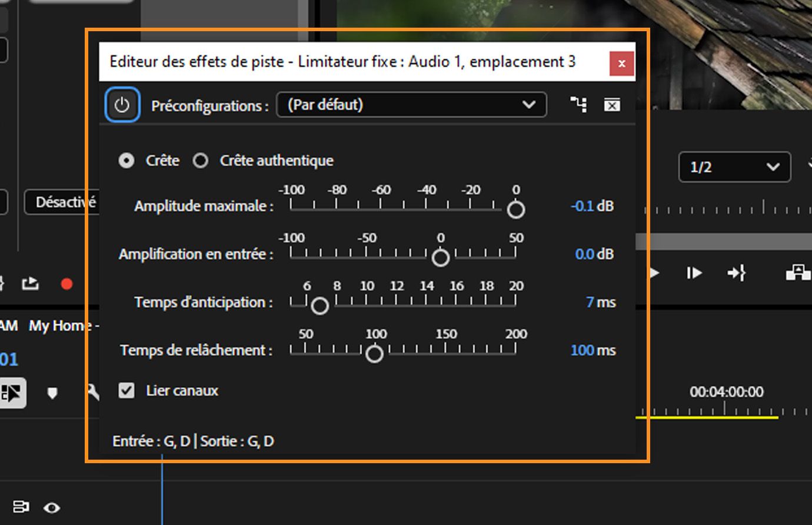Image resolution: width=812 pixels, height=525 pixels.
Task: Select the Crête mode option
Action: pyautogui.click(x=127, y=160)
